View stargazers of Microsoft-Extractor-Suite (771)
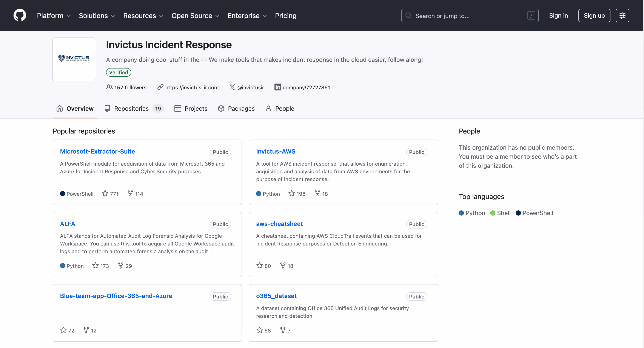This screenshot has width=644, height=348. tap(110, 194)
